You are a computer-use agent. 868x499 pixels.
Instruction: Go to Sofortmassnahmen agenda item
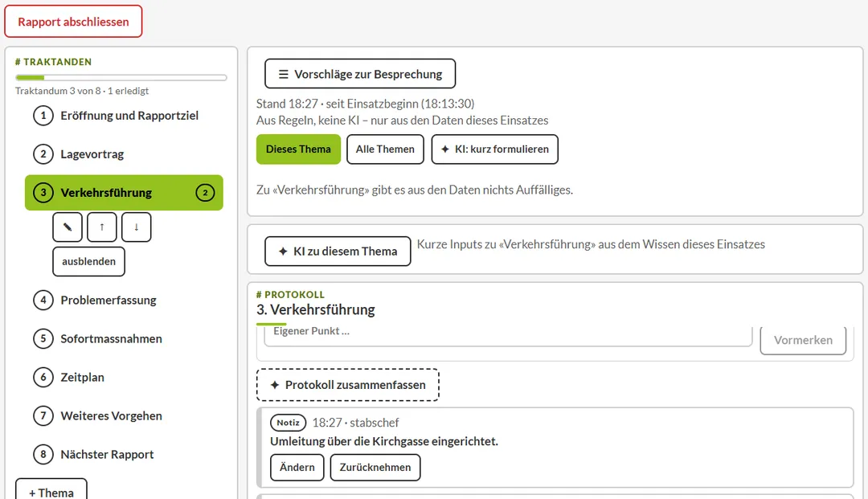tap(124, 338)
